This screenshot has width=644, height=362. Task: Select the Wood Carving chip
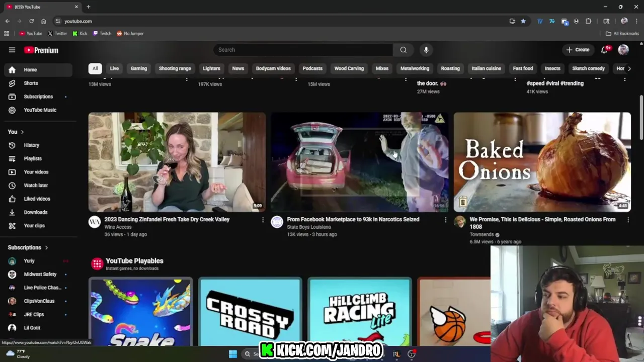[349, 68]
